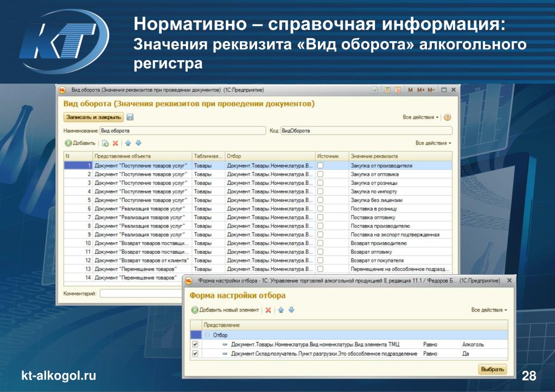Click the favorites star icon in title bar
The width and height of the screenshot is (555, 392).
pos(375,90)
